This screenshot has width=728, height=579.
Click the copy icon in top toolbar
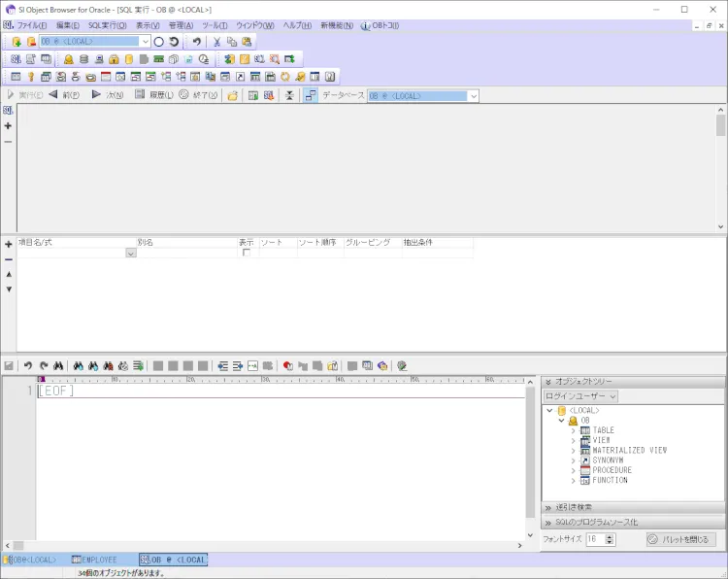[x=232, y=42]
